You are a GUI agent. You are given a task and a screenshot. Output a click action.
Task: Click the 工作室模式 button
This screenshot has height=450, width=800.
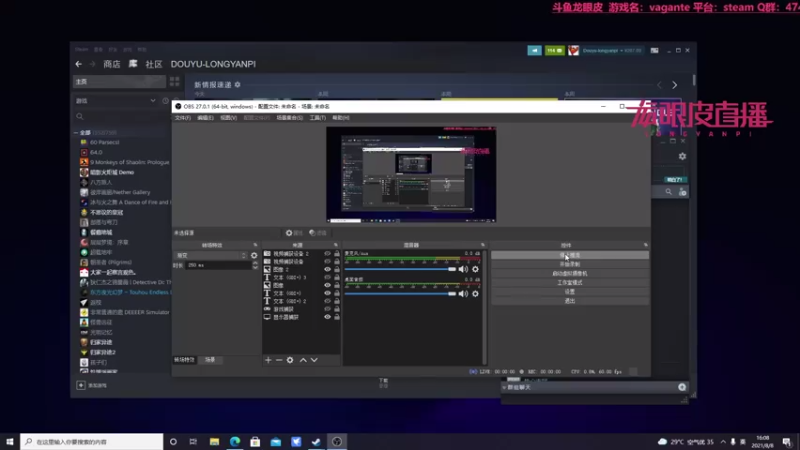[x=570, y=283]
